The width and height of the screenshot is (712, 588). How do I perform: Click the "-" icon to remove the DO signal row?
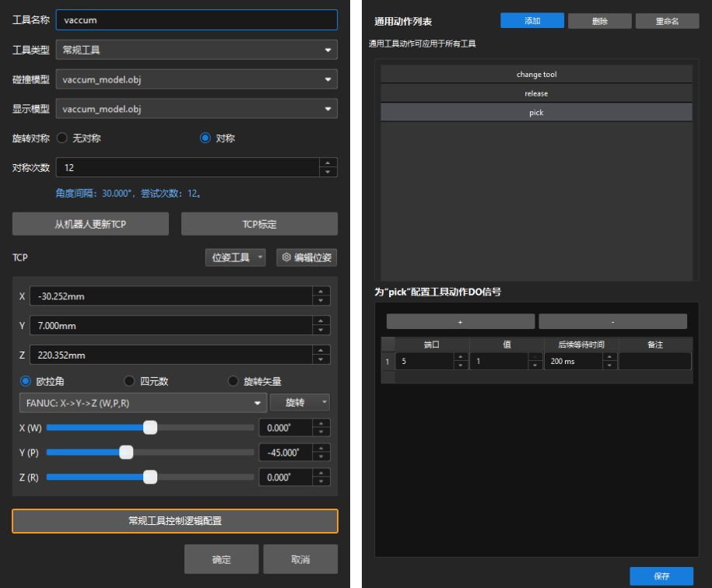point(612,320)
